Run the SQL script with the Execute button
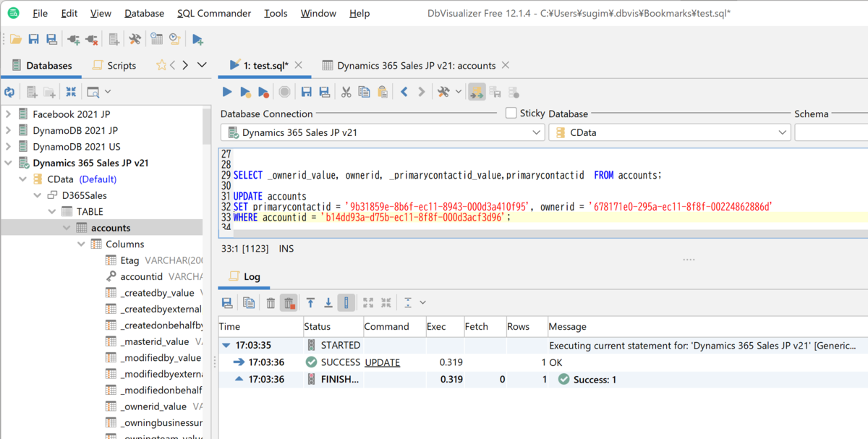The width and height of the screenshot is (868, 439). tap(227, 92)
